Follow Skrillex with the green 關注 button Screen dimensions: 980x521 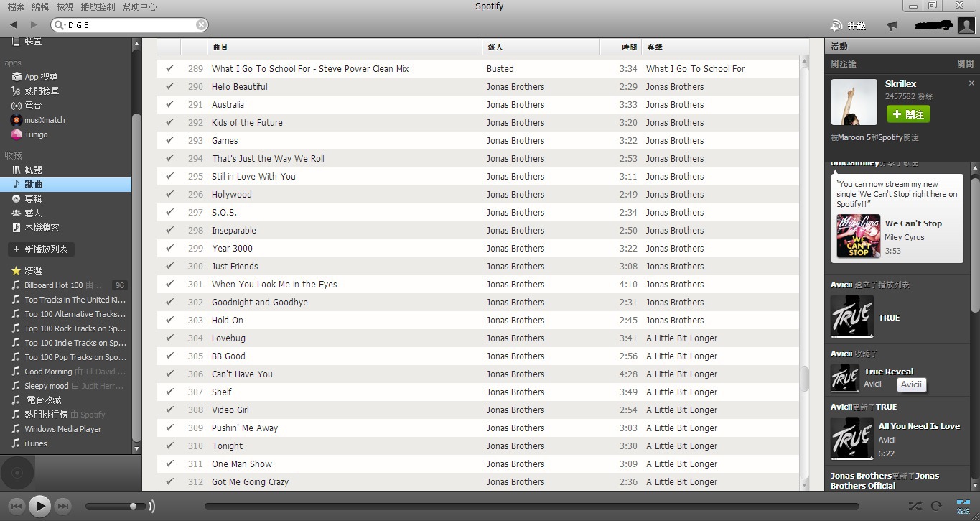pyautogui.click(x=908, y=114)
